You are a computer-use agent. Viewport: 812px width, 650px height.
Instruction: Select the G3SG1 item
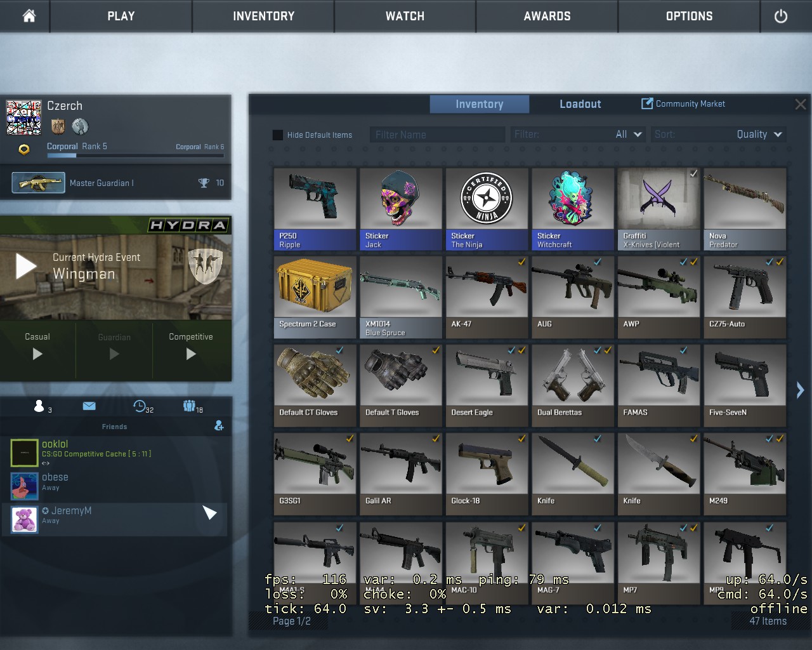click(315, 474)
